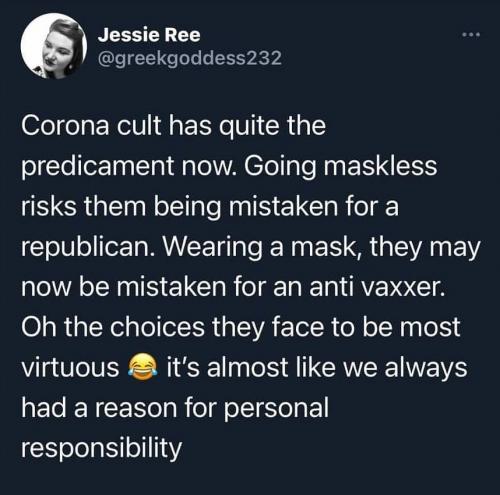Click the word "Wearing" in the tweet

pyautogui.click(x=212, y=249)
